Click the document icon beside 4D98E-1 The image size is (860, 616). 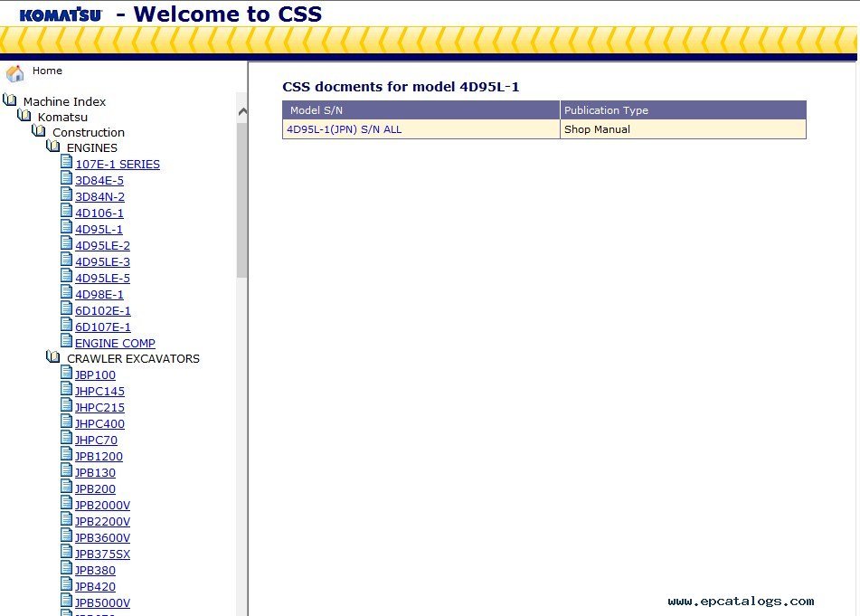coord(66,292)
